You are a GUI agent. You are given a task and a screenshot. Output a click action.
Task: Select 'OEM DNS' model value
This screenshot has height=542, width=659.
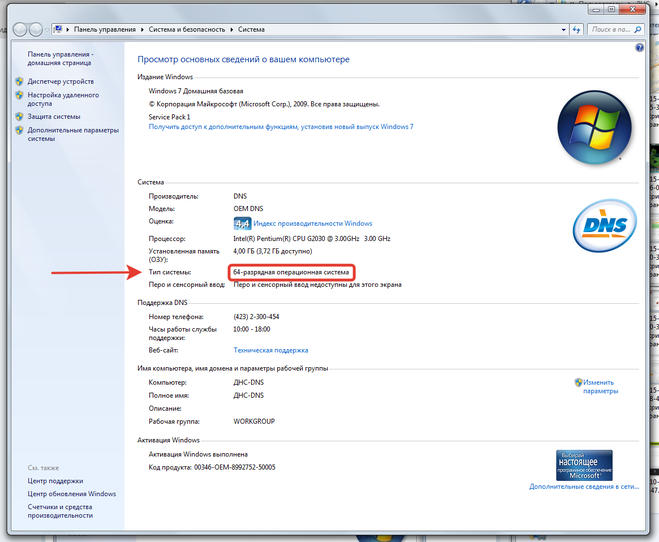pos(248,209)
